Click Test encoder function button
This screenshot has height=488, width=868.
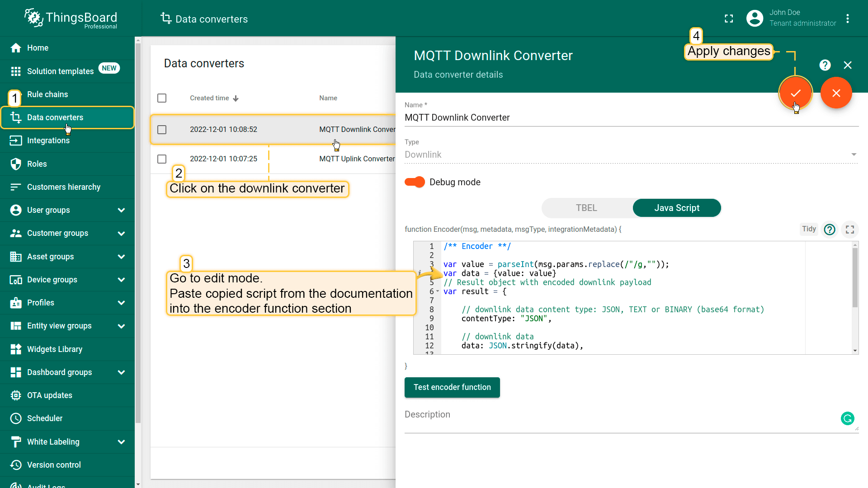[x=452, y=387]
